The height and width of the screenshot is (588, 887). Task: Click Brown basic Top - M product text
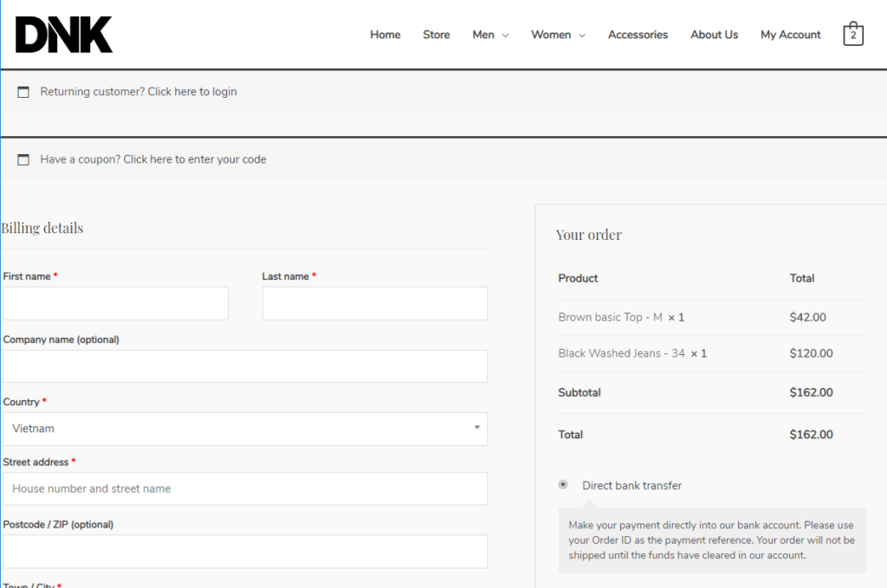coord(611,317)
